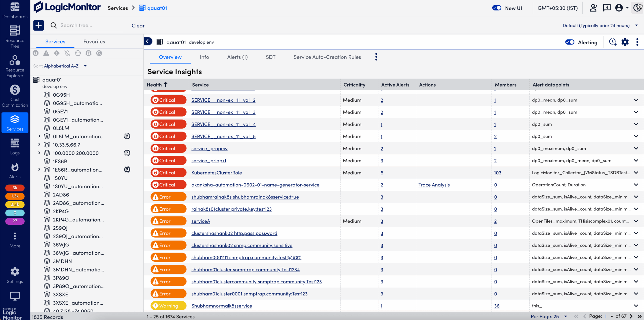Select the dead services skull filter icon

78,53
